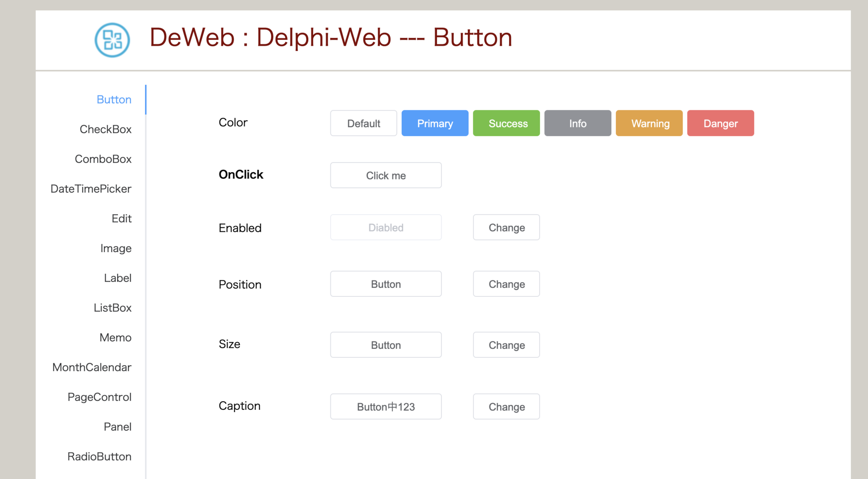Click the red Danger button
Viewport: 868px width, 479px height.
[x=721, y=123]
